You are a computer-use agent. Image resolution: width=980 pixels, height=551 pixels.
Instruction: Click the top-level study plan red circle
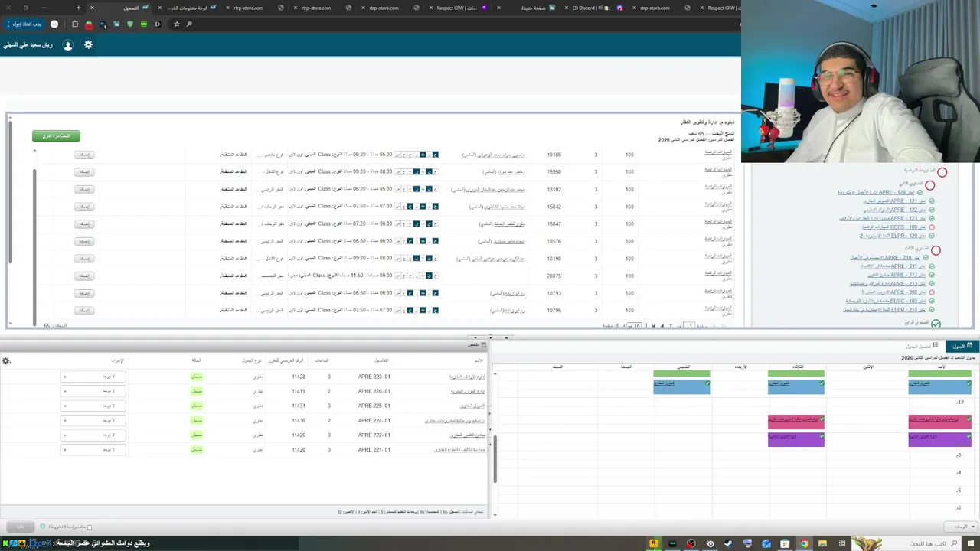(x=942, y=172)
